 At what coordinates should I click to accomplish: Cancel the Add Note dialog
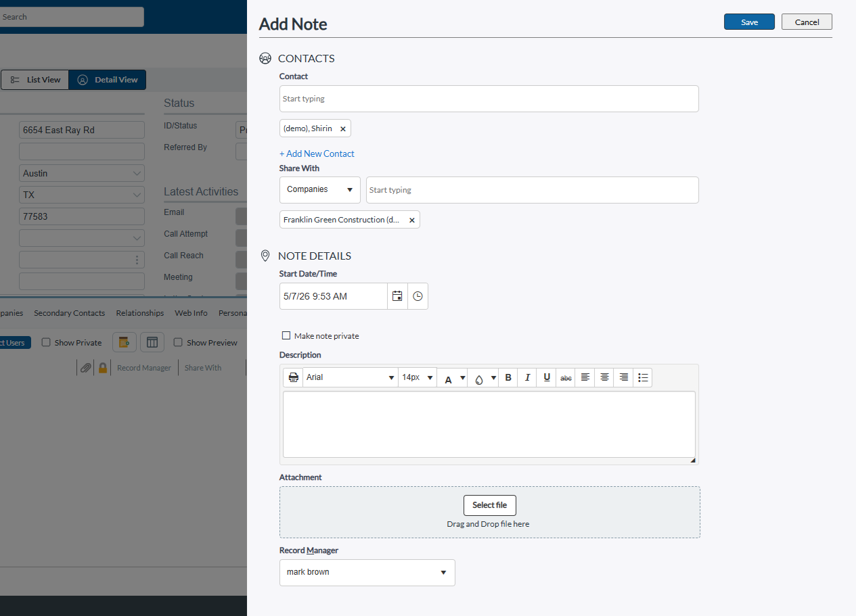tap(807, 22)
